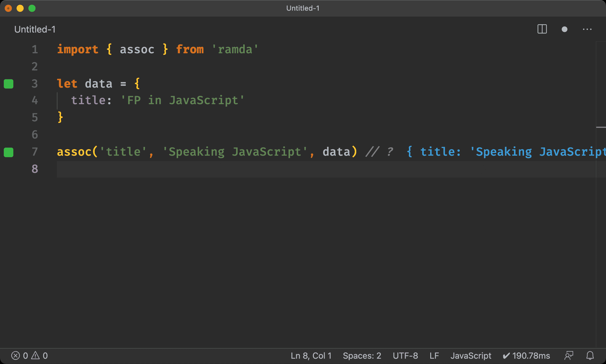
Task: Click the word assoc in import statement
Action: tap(137, 49)
